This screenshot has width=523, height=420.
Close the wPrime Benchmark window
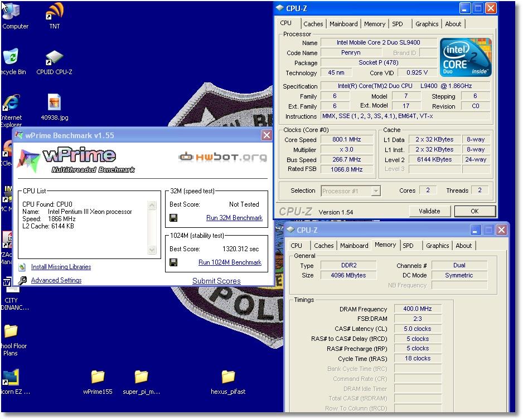(x=267, y=135)
